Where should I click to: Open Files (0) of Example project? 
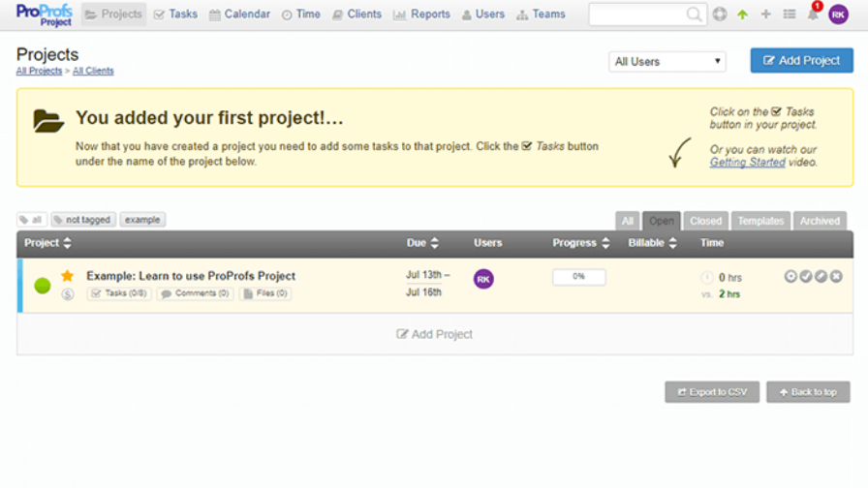tap(265, 293)
